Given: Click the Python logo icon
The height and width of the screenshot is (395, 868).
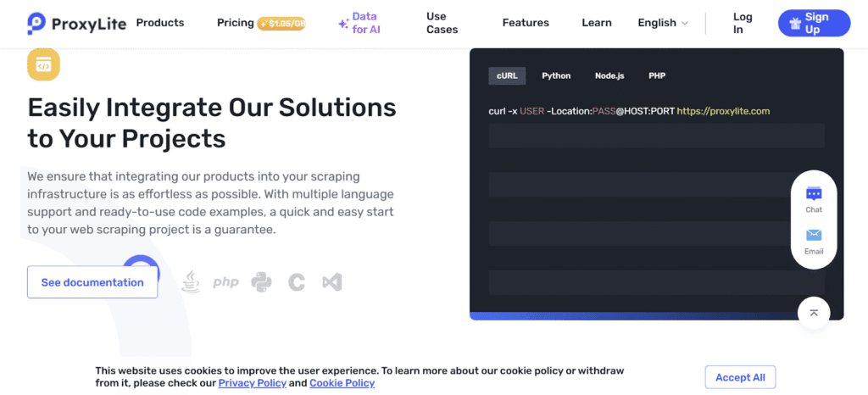Looking at the screenshot, I should pos(261,282).
